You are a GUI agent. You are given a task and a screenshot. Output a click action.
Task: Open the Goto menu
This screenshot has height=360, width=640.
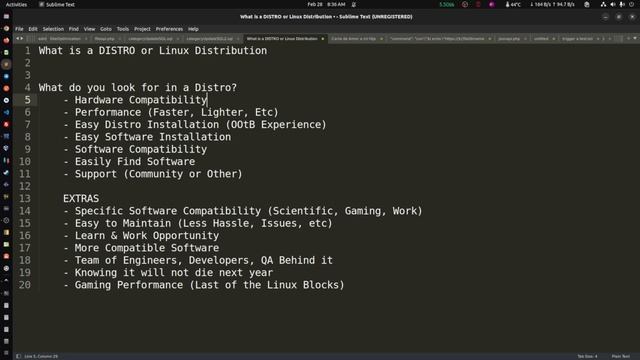click(x=106, y=29)
